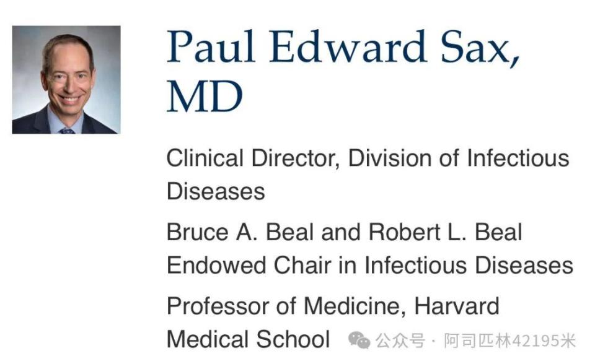The height and width of the screenshot is (364, 595).
Task: Click the 阿司匹林42195米 account name
Action: (510, 340)
